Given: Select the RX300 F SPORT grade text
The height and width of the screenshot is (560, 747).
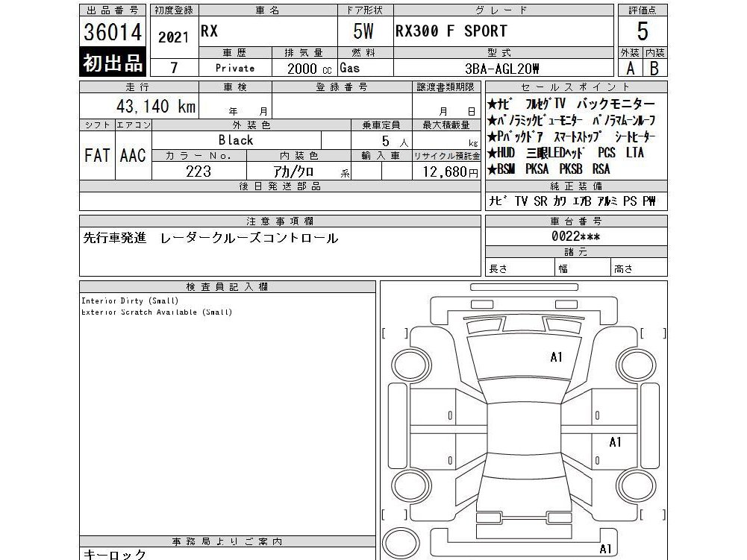Looking at the screenshot, I should click(451, 31).
